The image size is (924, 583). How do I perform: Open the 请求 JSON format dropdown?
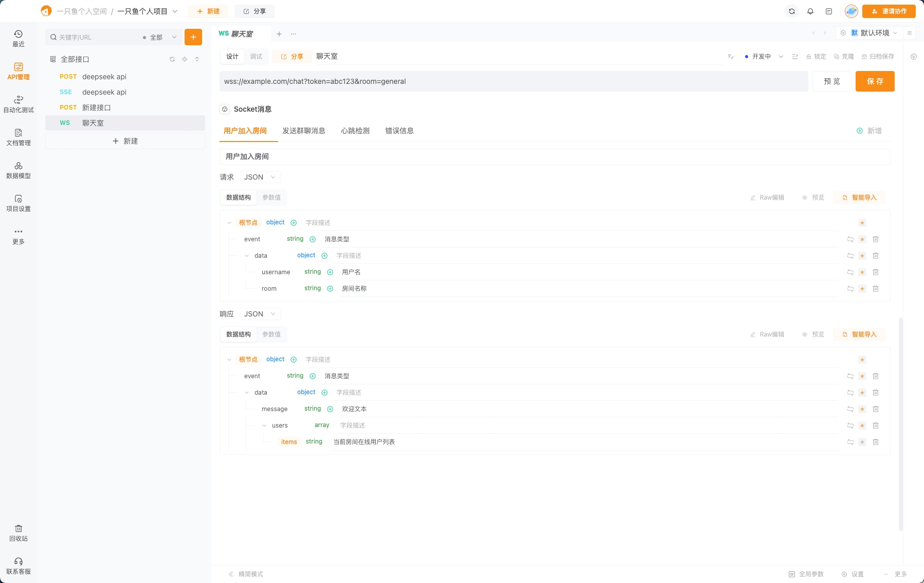click(260, 177)
